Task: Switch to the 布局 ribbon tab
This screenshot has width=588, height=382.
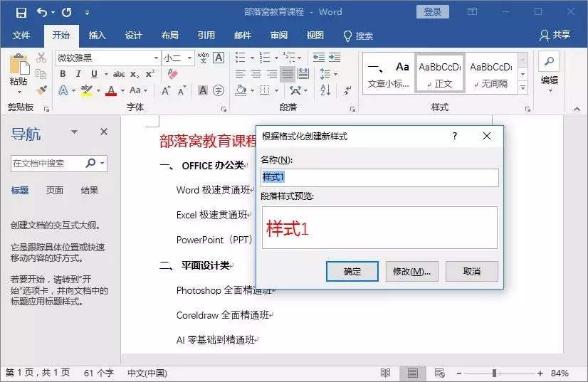Action: tap(170, 36)
